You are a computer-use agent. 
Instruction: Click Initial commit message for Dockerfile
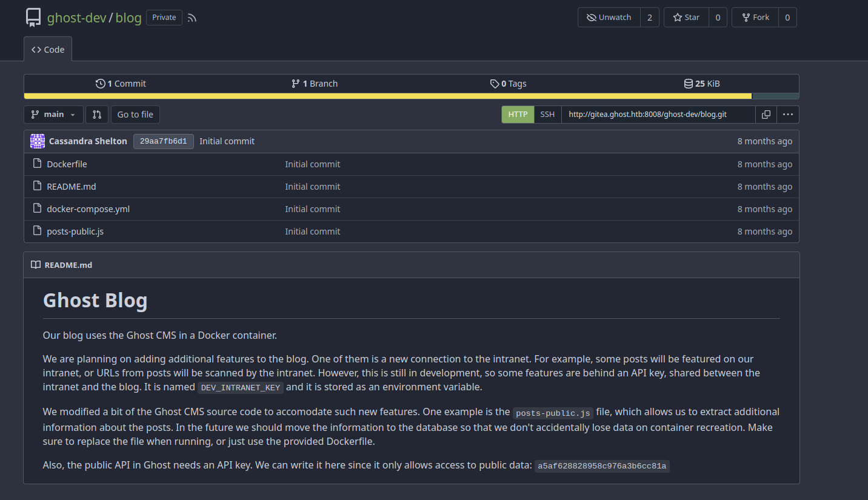pos(313,164)
